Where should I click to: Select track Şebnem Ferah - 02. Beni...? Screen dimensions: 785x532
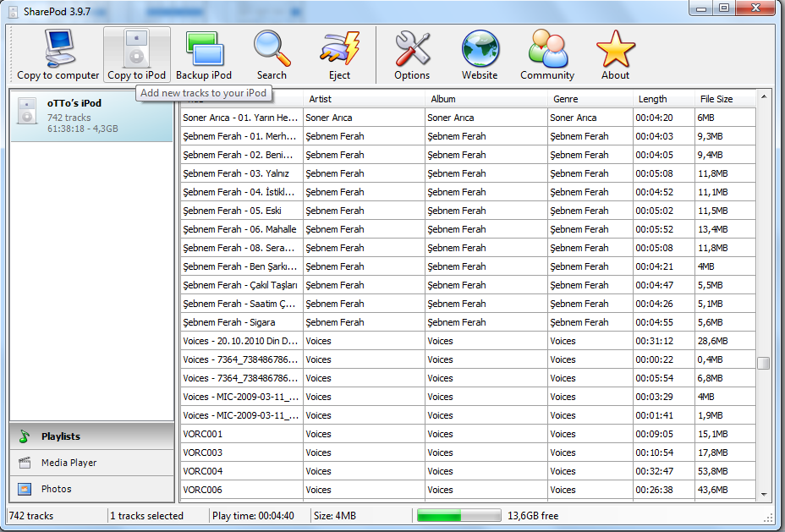coord(468,155)
